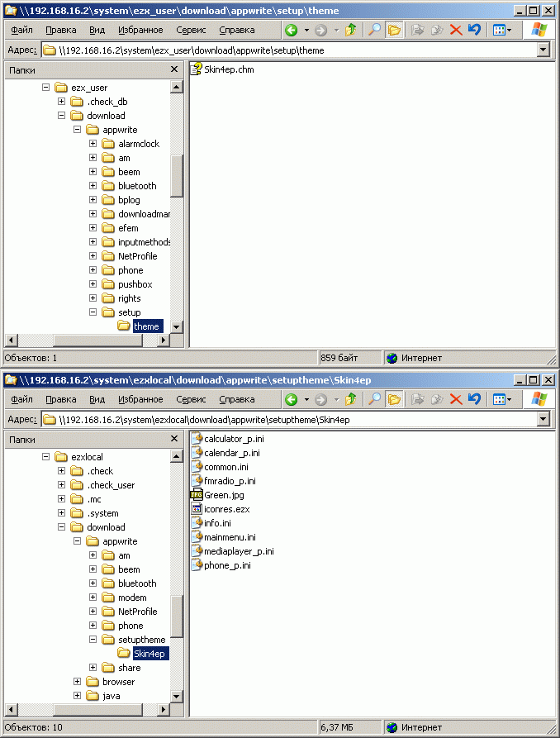Select Skin4ep folder in bottom tree
The width and height of the screenshot is (560, 738).
coord(149,654)
